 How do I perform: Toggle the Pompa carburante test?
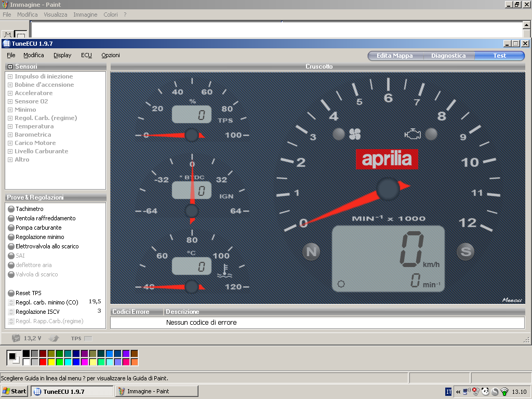pos(11,228)
